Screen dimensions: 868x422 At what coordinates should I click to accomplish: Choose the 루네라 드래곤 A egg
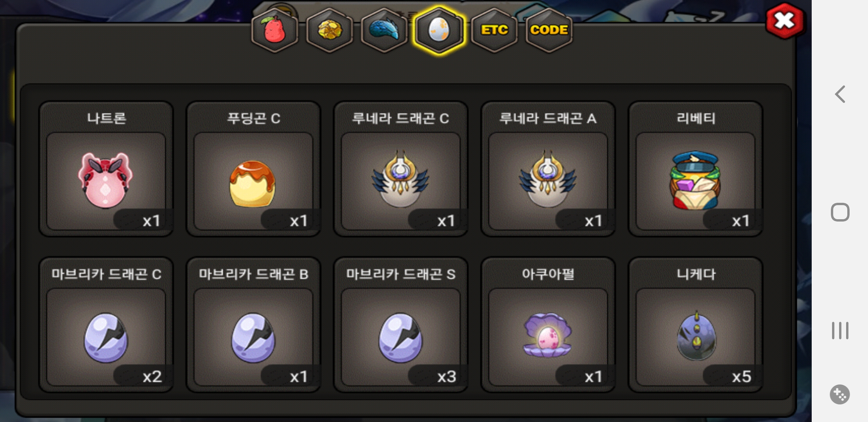548,169
